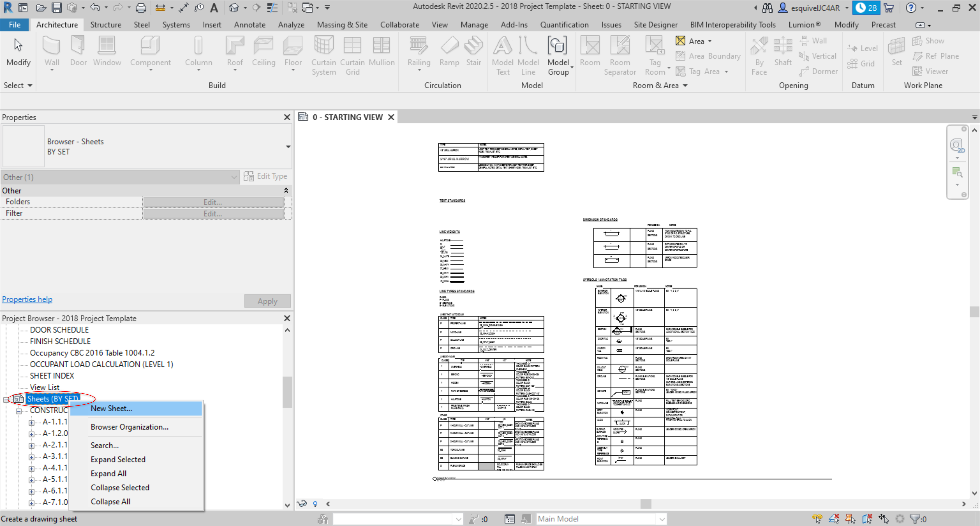Image resolution: width=980 pixels, height=526 pixels.
Task: Click the search binoculars icon in title bar
Action: [767, 8]
